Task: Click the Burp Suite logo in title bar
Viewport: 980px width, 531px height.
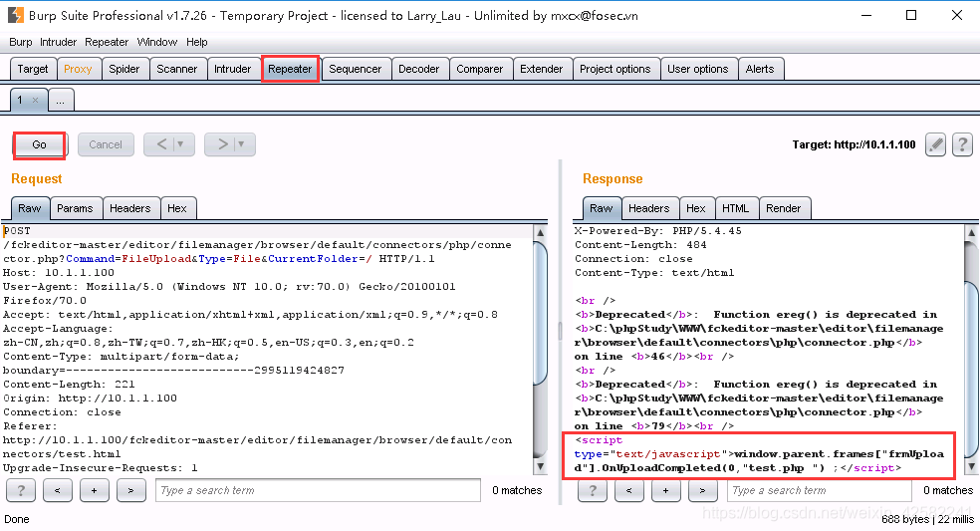Action: [15, 15]
